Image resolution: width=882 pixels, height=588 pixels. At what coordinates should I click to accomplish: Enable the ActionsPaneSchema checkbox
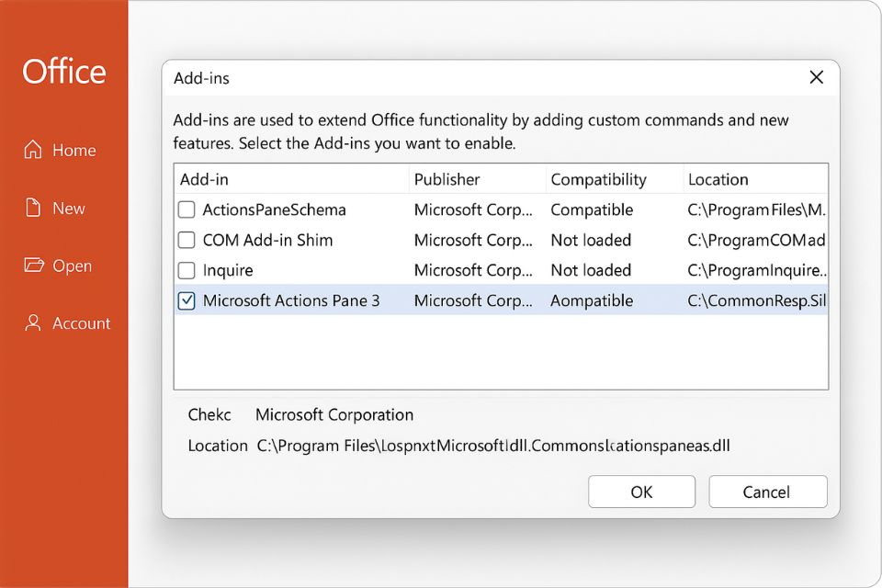187,209
